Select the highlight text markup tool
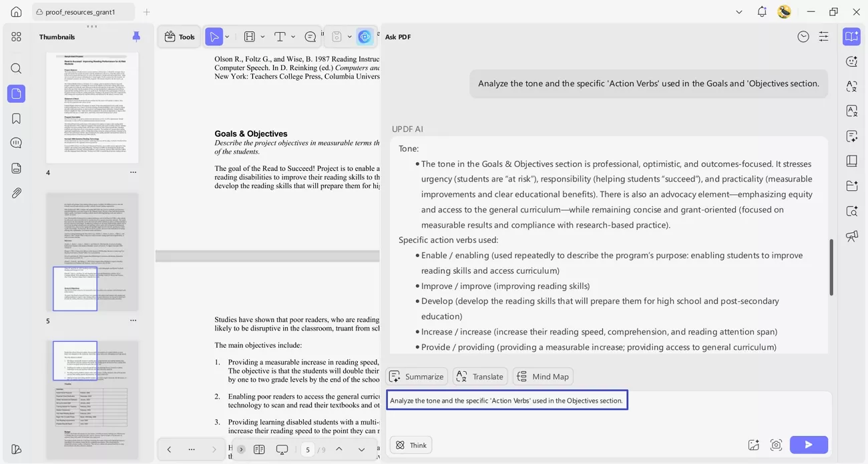Screen dimensions: 868x464 pos(250,37)
